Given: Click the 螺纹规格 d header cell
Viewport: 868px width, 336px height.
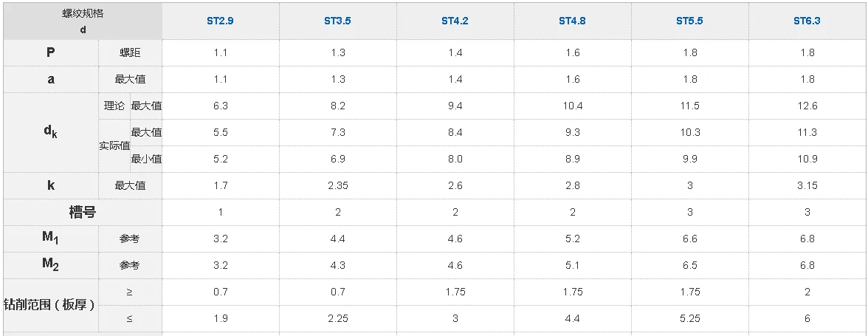Looking at the screenshot, I should pyautogui.click(x=83, y=21).
